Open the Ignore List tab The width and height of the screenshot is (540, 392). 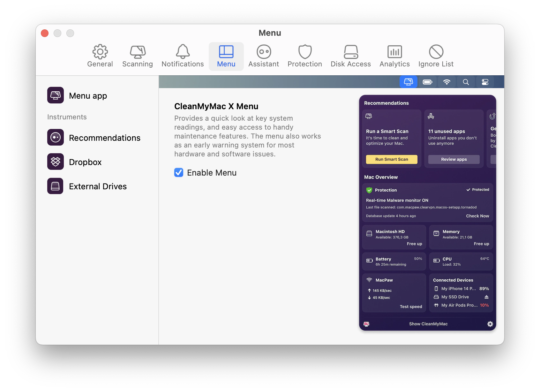(x=436, y=56)
